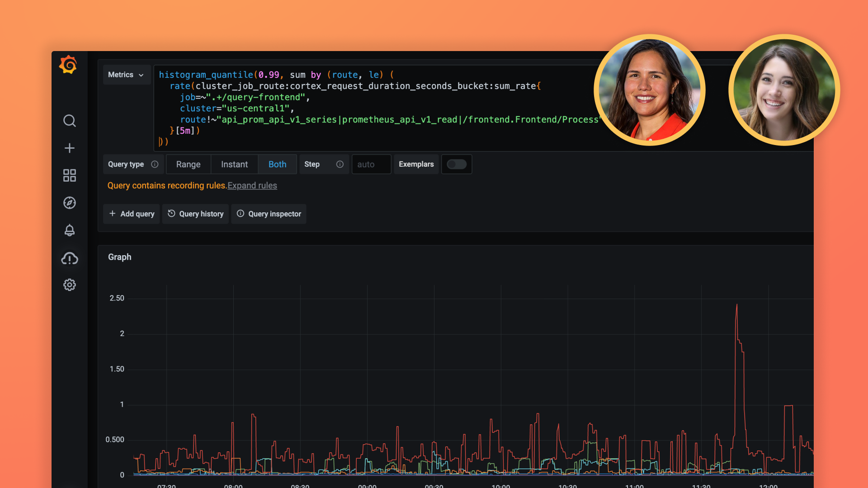
Task: Click the Expand rules link
Action: pyautogui.click(x=252, y=185)
